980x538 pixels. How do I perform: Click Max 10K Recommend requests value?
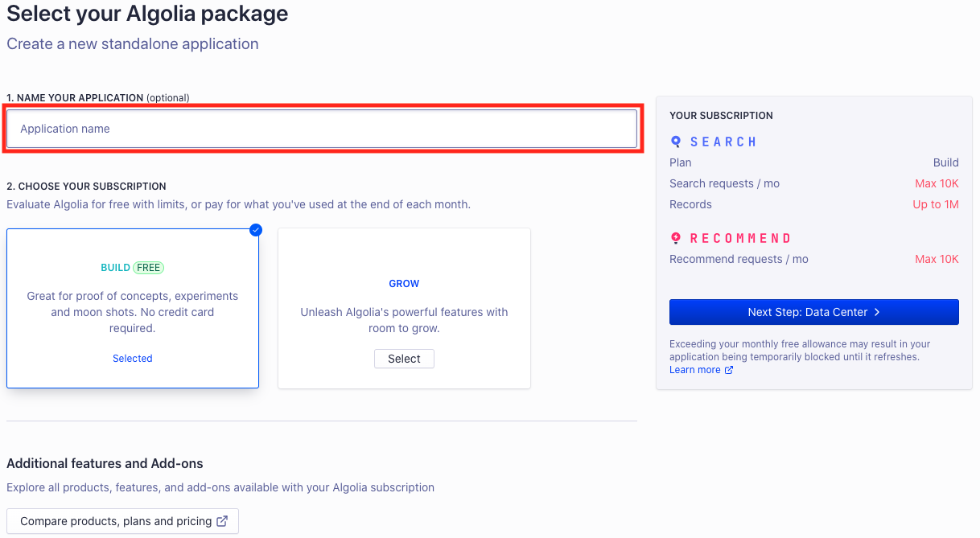click(x=937, y=259)
